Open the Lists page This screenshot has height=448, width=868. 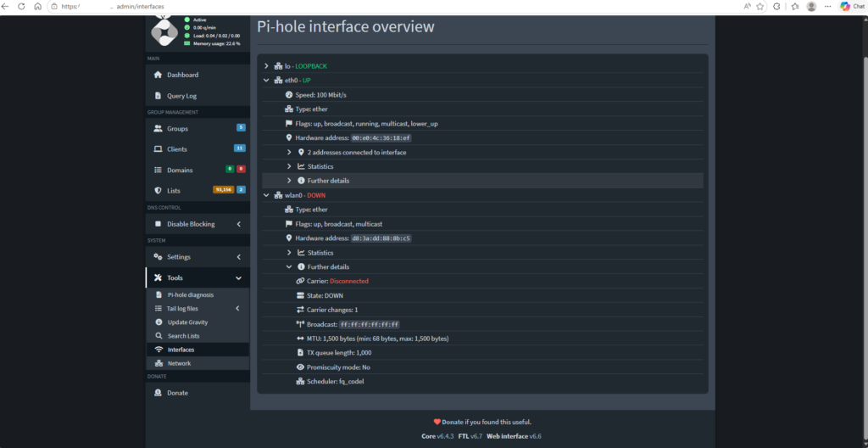(197, 191)
